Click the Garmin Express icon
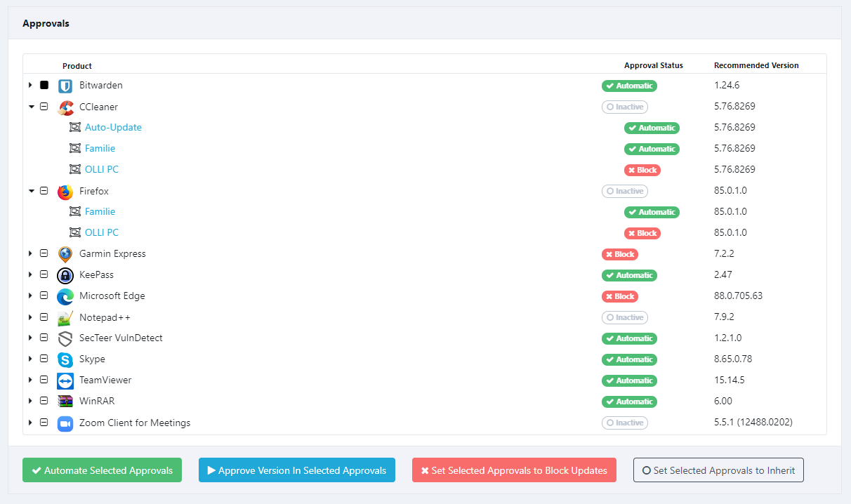851x504 pixels. 65,255
